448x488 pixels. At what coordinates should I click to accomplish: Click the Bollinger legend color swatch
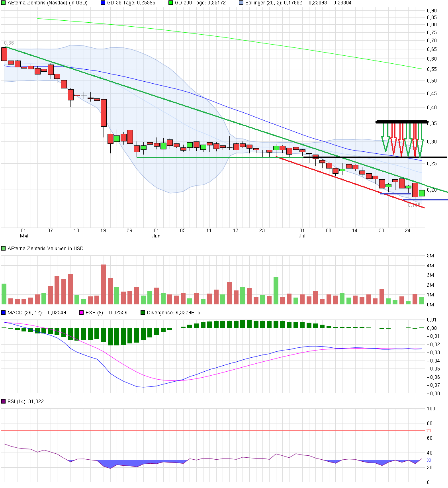click(x=241, y=3)
